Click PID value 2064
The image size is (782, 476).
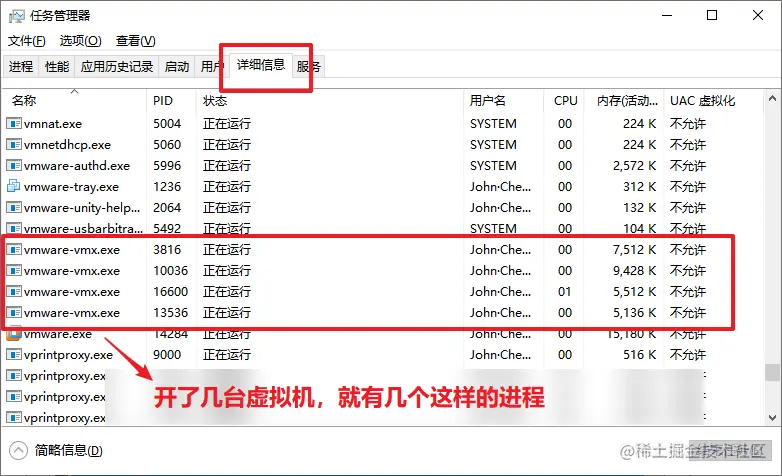tap(167, 208)
